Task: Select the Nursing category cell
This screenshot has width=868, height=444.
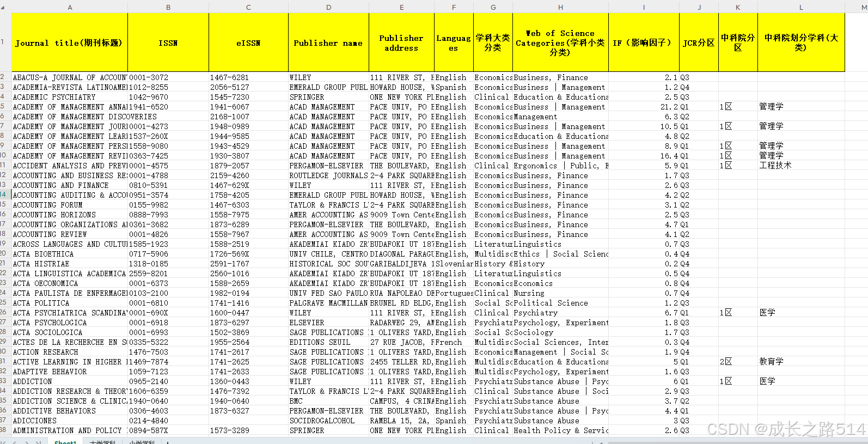Action: 560,293
